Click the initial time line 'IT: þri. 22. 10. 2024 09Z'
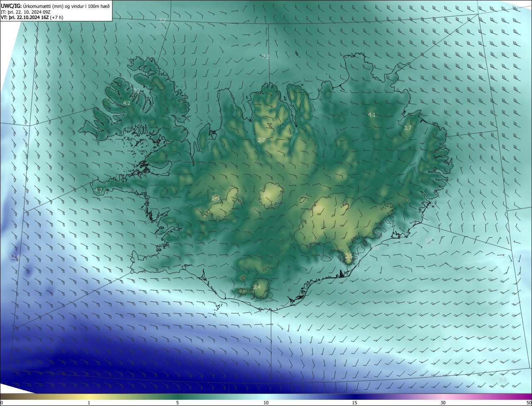Viewport: 532px width, 406px height. coord(25,12)
